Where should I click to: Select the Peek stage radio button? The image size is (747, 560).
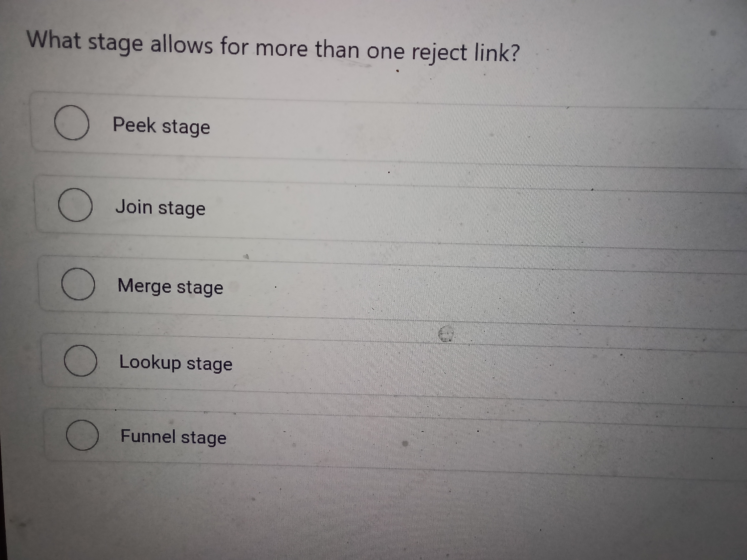71,122
